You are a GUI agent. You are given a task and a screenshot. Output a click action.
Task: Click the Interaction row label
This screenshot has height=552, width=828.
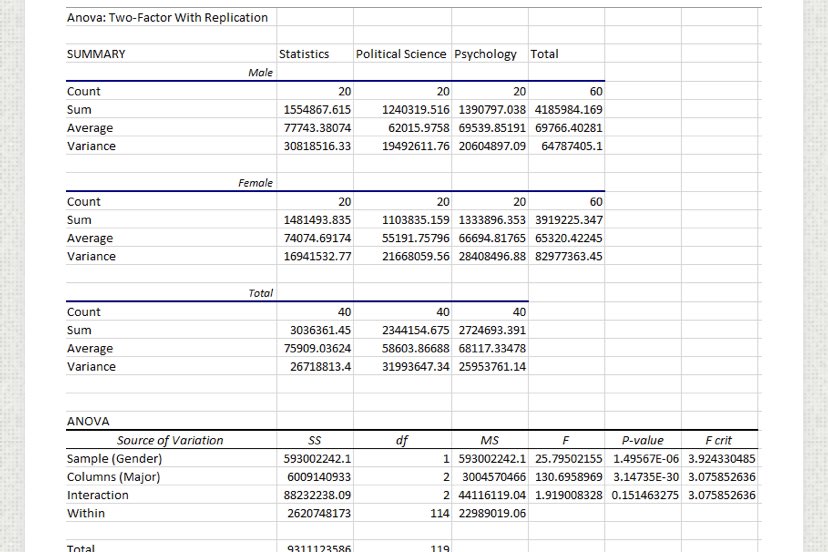[98, 495]
